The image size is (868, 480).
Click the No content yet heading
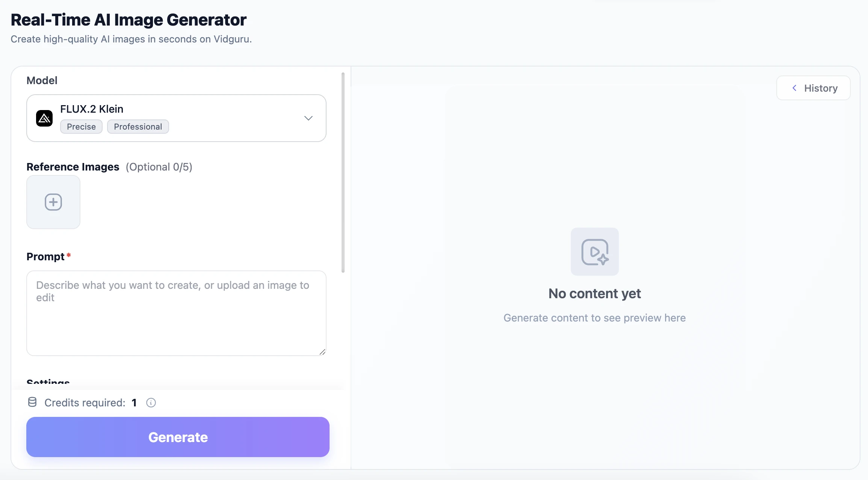point(594,293)
